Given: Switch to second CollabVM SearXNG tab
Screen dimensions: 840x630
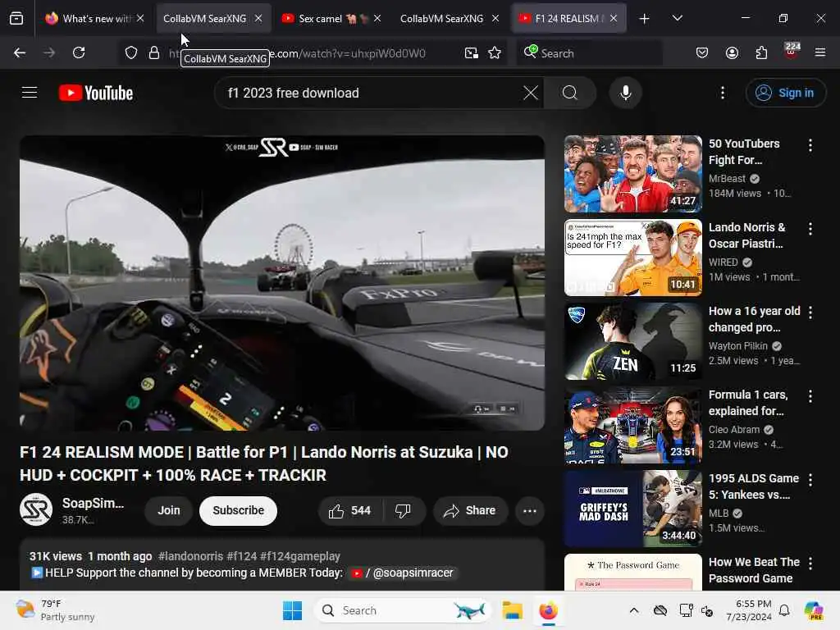Looking at the screenshot, I should click(x=441, y=18).
